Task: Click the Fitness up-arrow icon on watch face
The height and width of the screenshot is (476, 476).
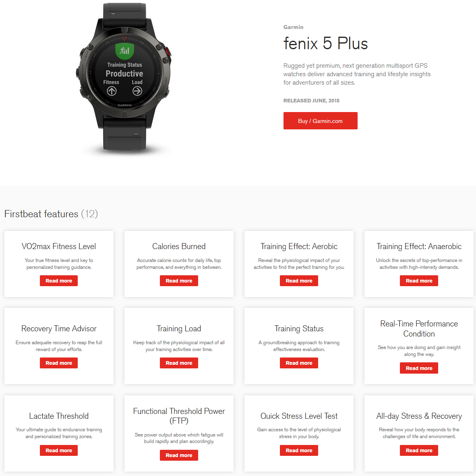Action: pos(112,91)
